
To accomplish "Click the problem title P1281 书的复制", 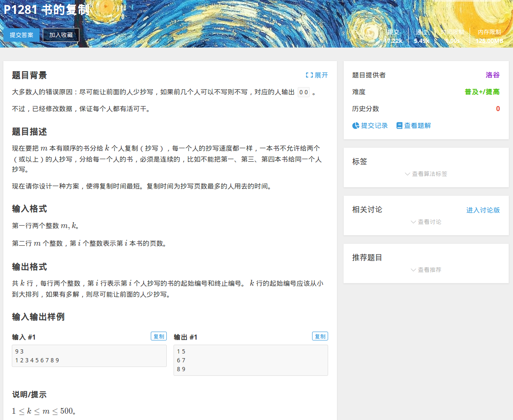I will coord(46,9).
